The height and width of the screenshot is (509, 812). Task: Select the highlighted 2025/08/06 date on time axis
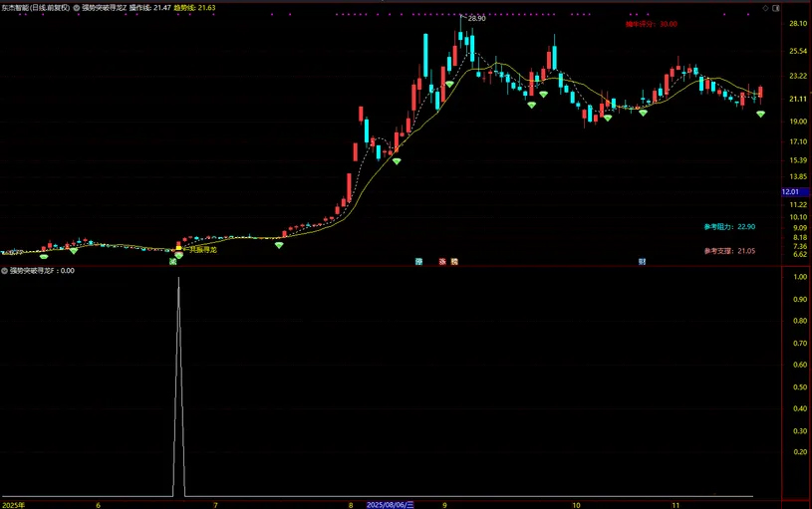pyautogui.click(x=390, y=504)
